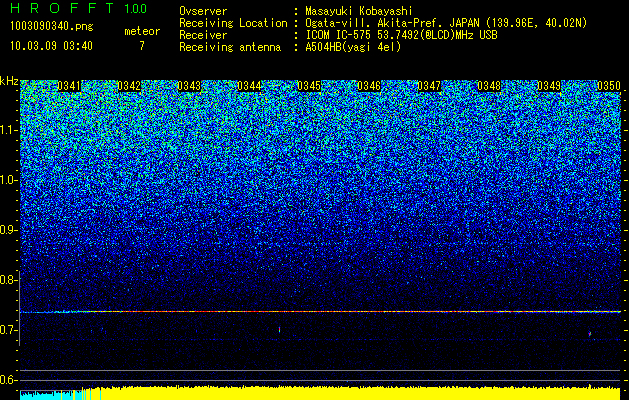The image size is (629, 400).
Task: Click the date stamp 10.03.09 03:40
Action: [51, 46]
